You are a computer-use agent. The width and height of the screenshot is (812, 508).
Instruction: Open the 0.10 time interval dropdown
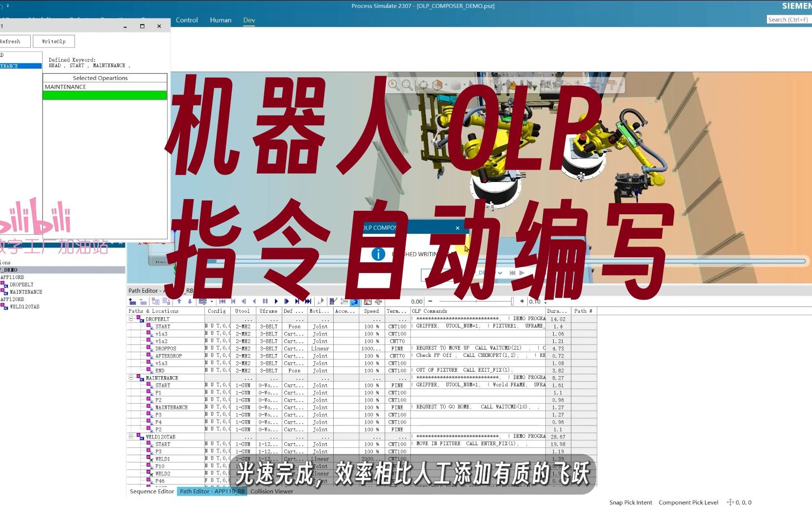[545, 303]
